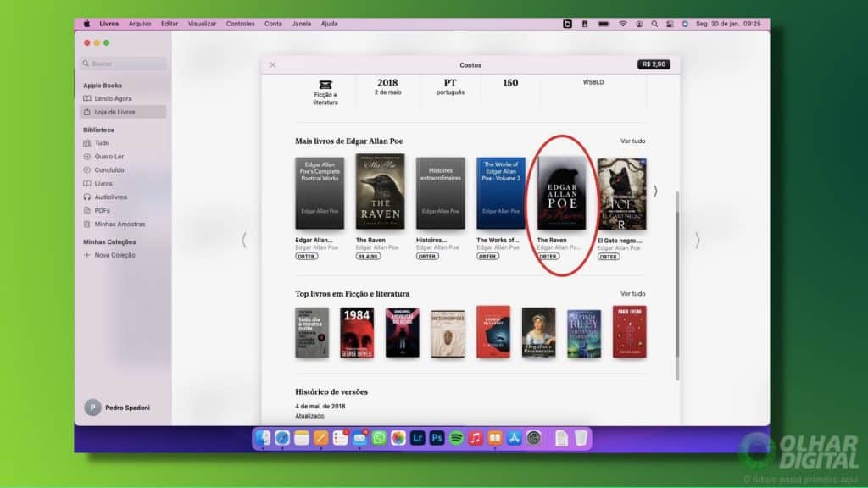The image size is (868, 488).
Task: Open Pedro Spadoni account profile
Action: [117, 408]
